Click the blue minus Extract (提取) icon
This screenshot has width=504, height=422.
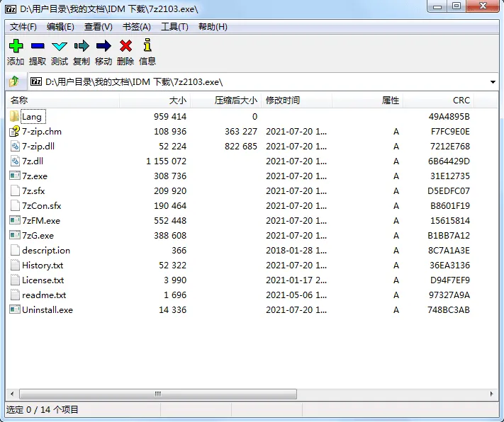click(x=38, y=47)
